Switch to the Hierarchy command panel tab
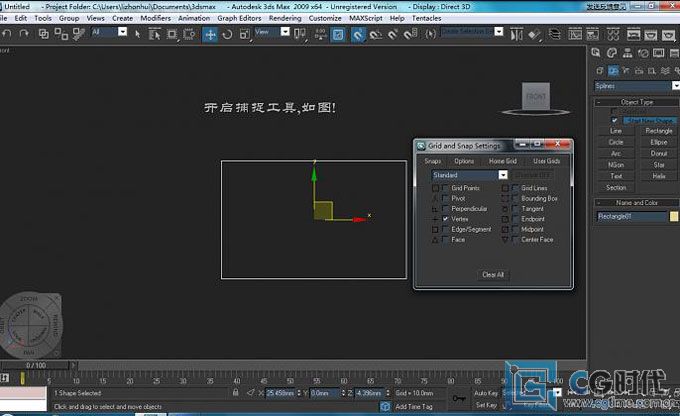Image resolution: width=680 pixels, height=416 pixels. tap(627, 53)
